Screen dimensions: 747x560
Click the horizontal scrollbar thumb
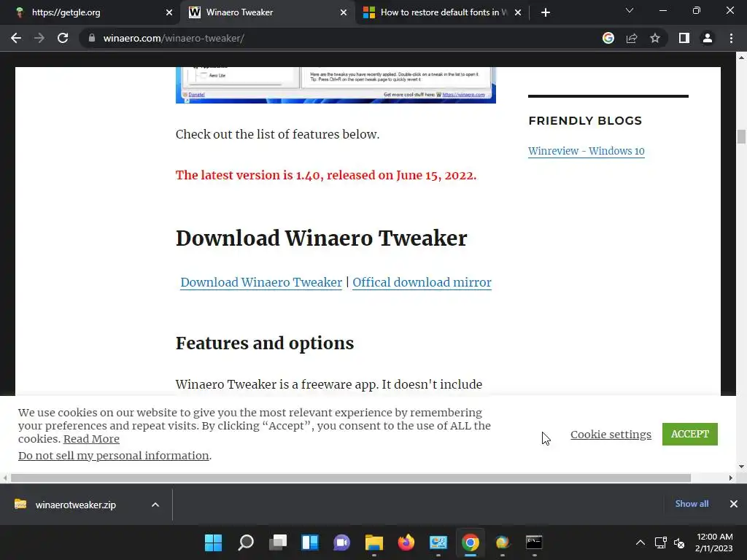pos(351,478)
